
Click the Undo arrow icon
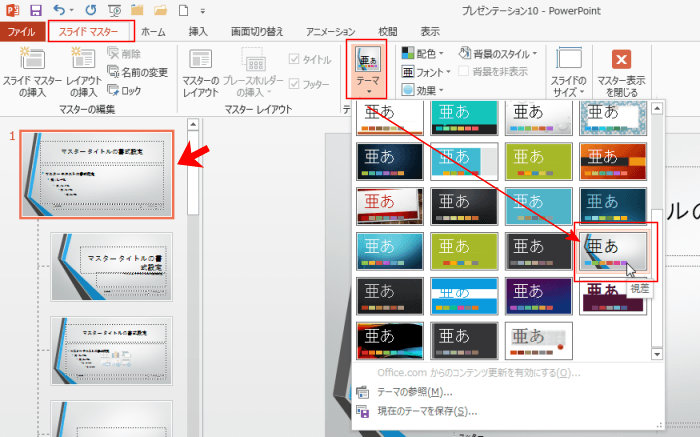pyautogui.click(x=59, y=10)
